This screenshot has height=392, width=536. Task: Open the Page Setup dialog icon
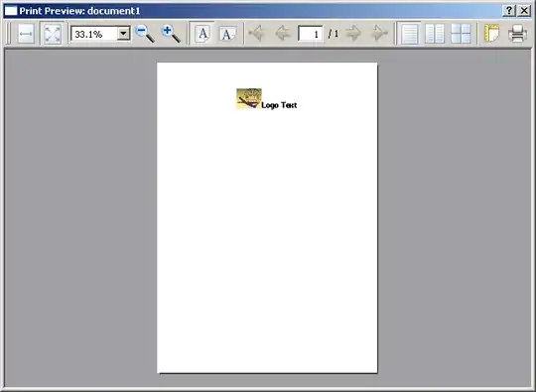492,34
